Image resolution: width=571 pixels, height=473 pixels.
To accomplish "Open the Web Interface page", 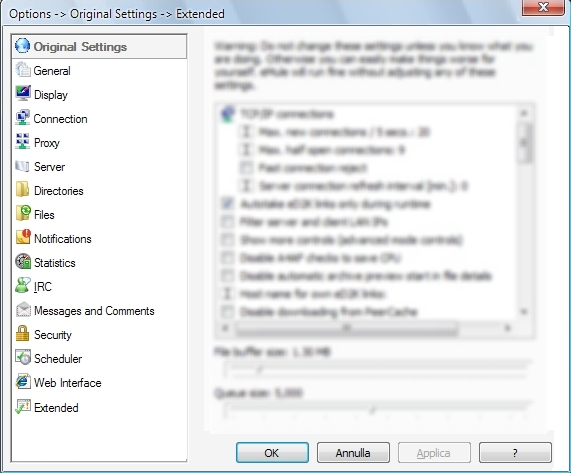I will point(68,383).
